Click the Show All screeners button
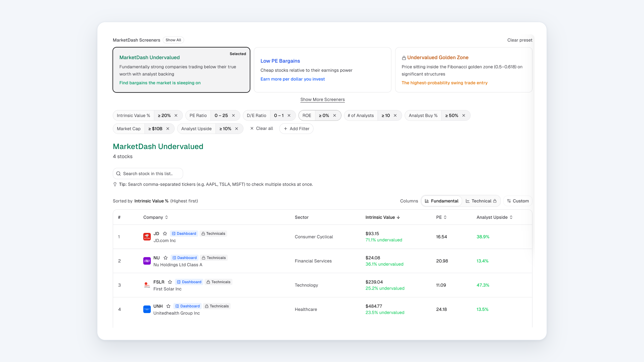 coord(173,40)
